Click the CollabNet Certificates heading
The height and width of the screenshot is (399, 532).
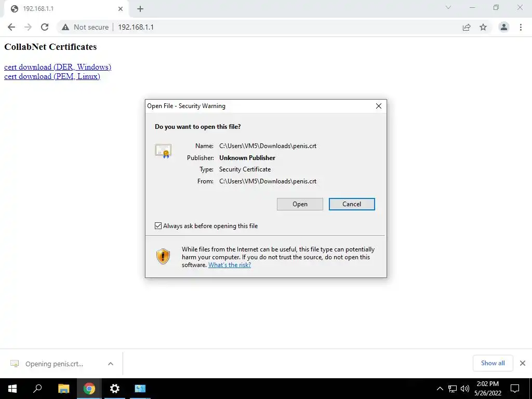(x=50, y=47)
